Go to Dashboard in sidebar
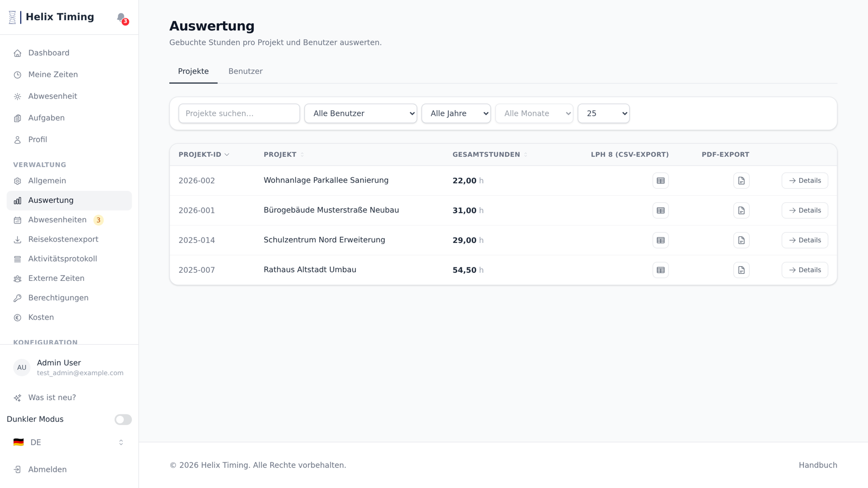Viewport: 868px width, 488px height. [69, 53]
